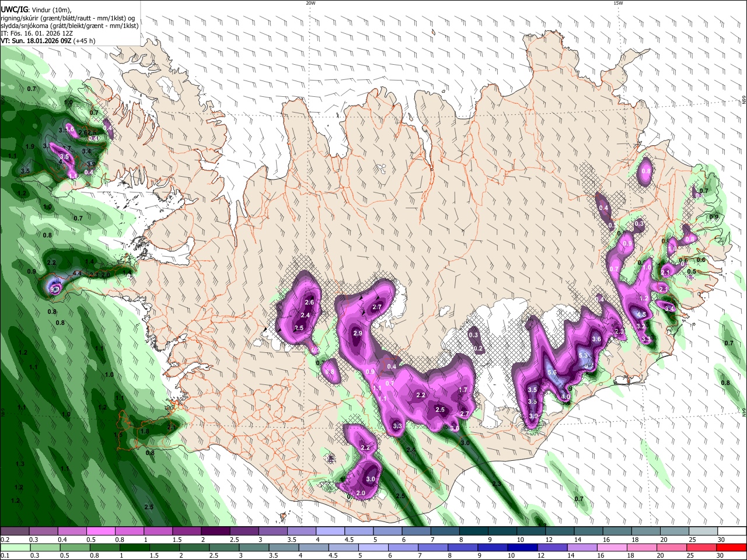This screenshot has width=747, height=560.
Task: Click the header line 'UWC/IG: Vindur (10m),'
Action: tap(36, 10)
